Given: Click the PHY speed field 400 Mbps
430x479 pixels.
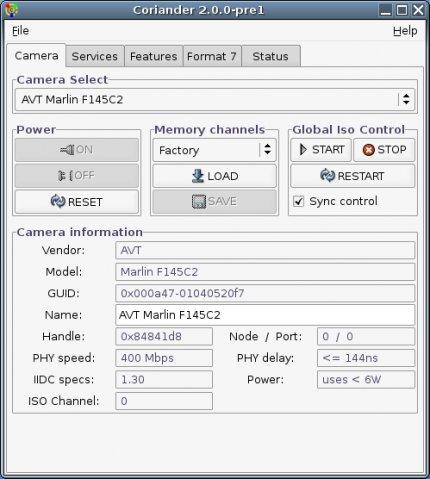Looking at the screenshot, I should coord(164,358).
